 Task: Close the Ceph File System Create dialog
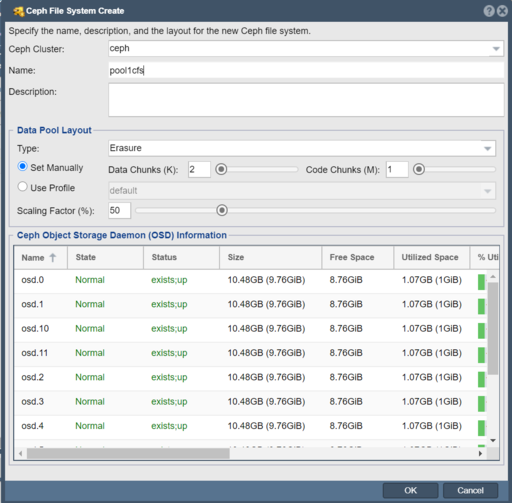[x=503, y=11]
